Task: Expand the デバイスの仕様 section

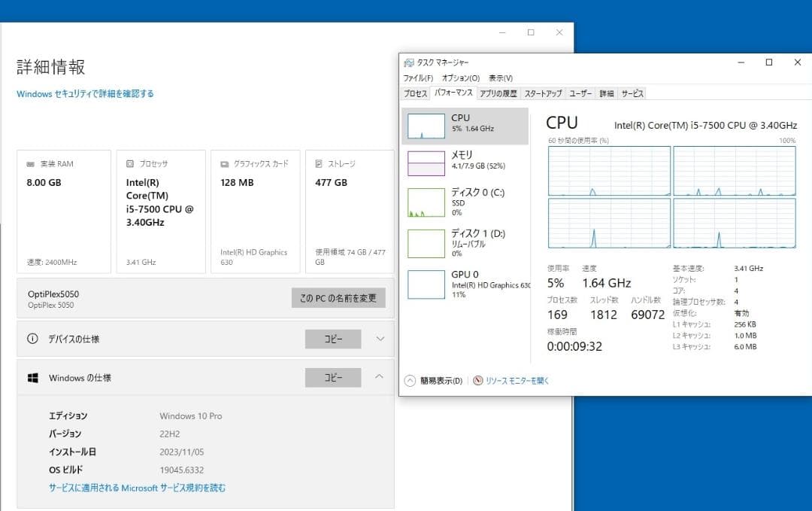Action: click(x=380, y=339)
